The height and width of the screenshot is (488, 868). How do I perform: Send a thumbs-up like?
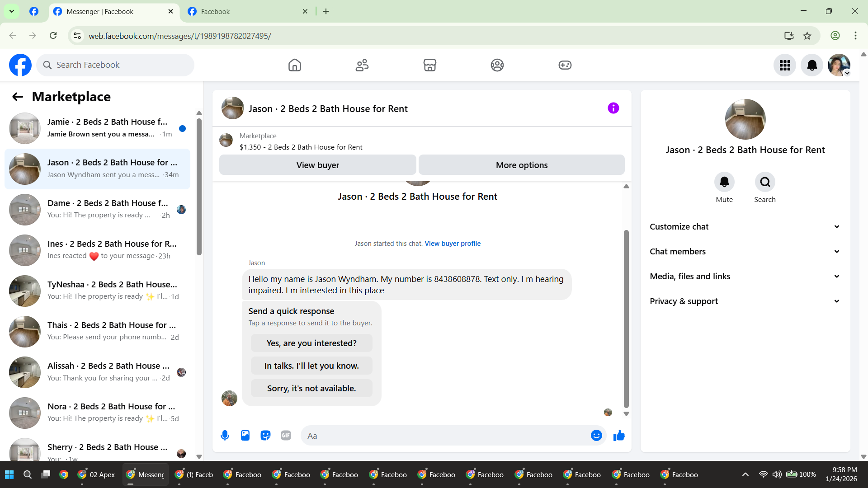click(x=619, y=436)
